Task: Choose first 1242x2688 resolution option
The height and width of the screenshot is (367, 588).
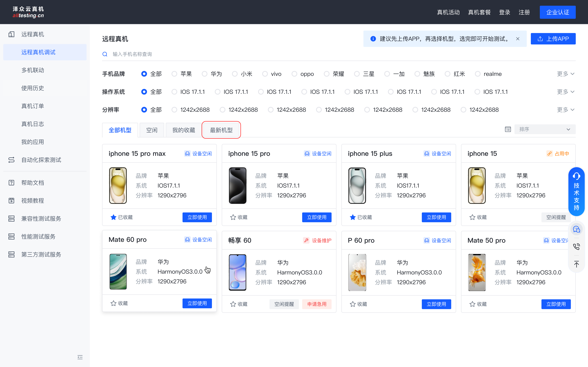Action: click(x=174, y=110)
